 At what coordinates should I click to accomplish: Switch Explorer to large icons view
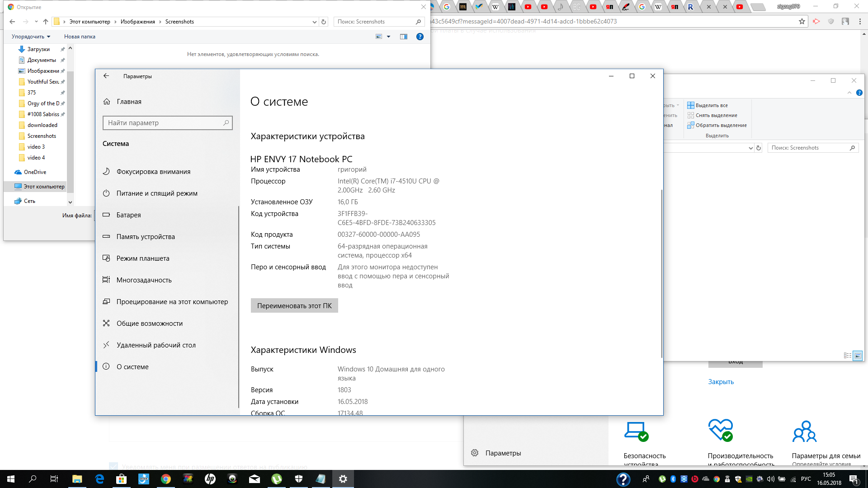pos(858,356)
